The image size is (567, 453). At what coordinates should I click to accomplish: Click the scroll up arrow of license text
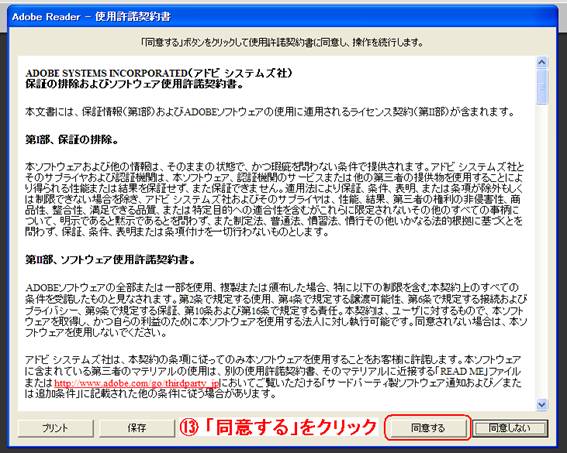pyautogui.click(x=542, y=62)
